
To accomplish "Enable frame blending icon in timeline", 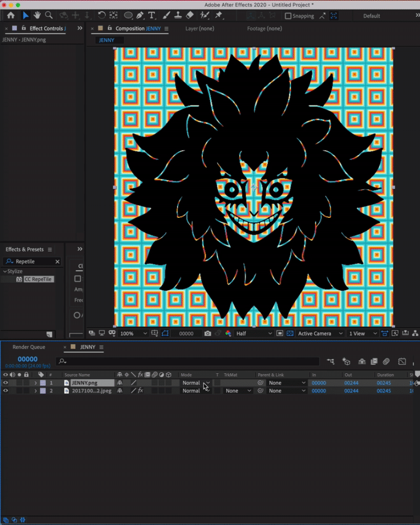I will (374, 362).
